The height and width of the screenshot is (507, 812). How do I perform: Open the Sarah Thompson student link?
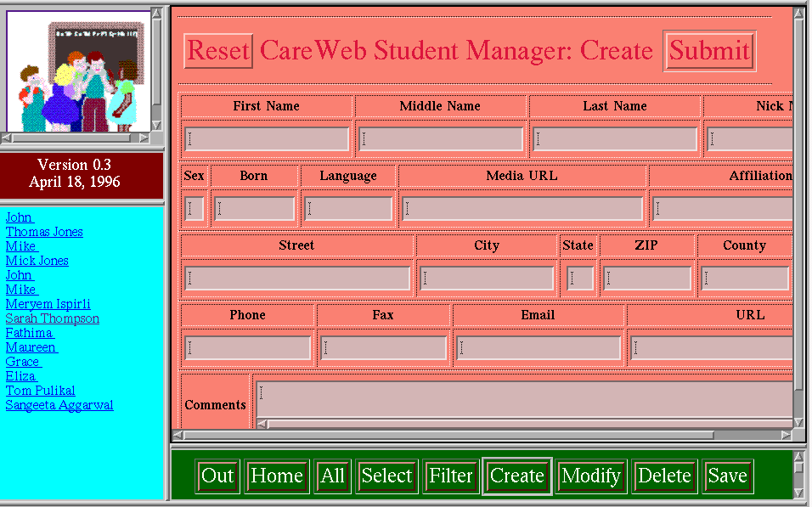pos(52,318)
